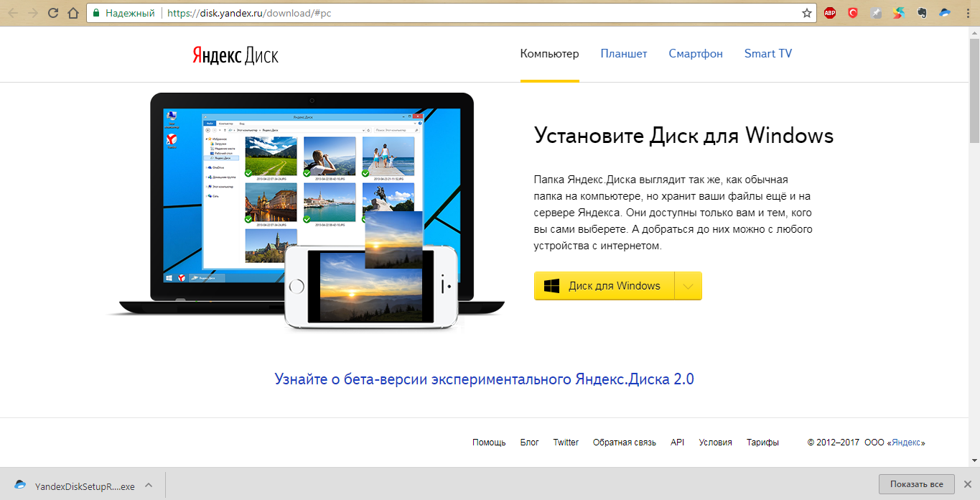980x500 pixels.
Task: Open the Тарифы footer link
Action: tap(762, 443)
